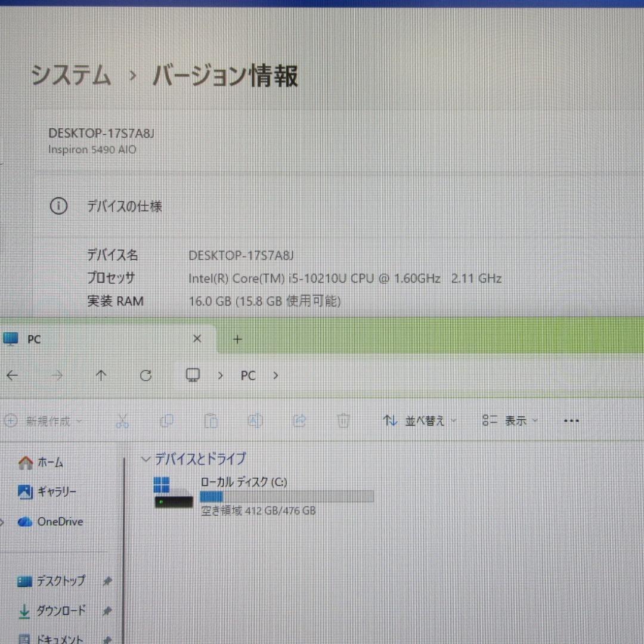This screenshot has height=644, width=644.
Task: Open the three-dots more options menu
Action: (571, 421)
